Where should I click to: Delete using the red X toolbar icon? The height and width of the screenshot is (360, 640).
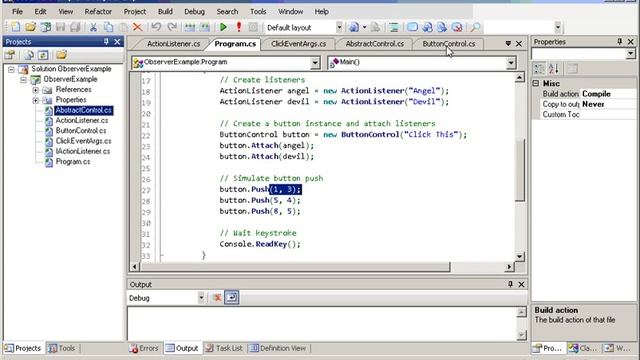tap(138, 27)
